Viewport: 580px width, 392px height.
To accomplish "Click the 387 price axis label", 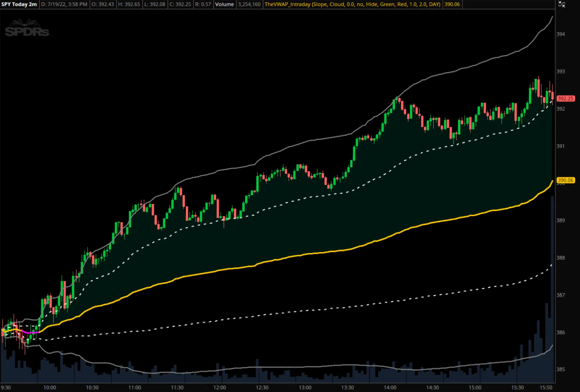I will [x=561, y=295].
